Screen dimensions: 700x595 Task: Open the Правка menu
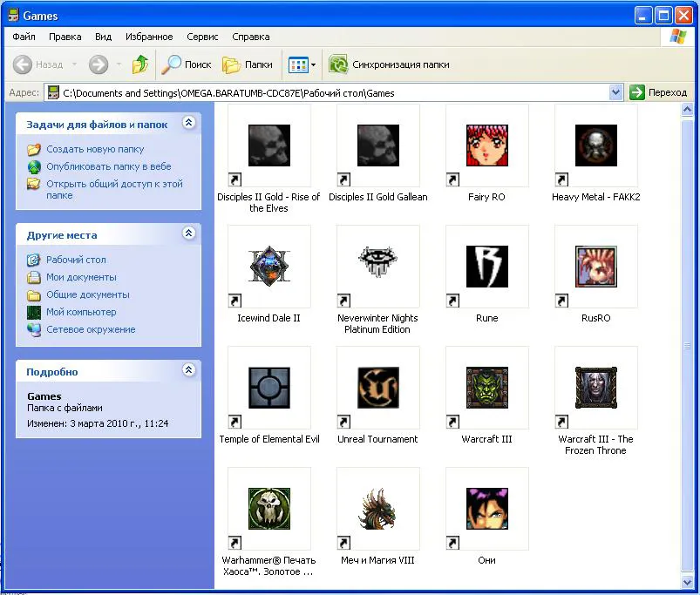[x=65, y=37]
